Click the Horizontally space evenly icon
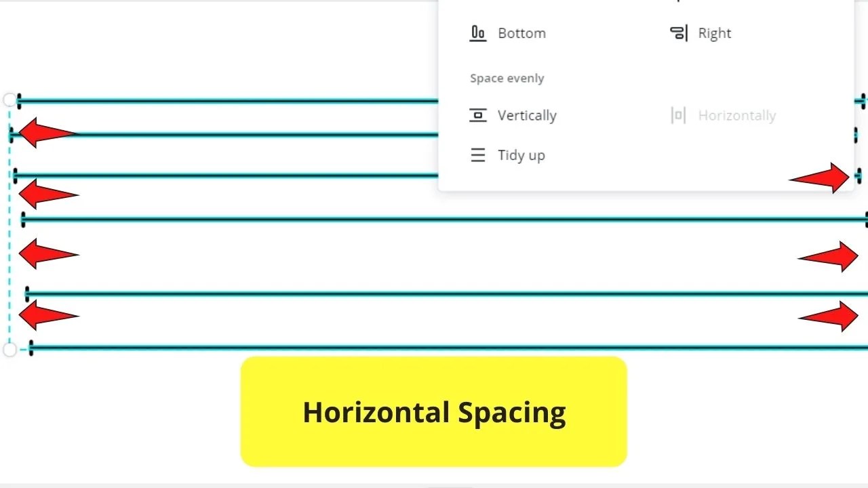Image resolution: width=868 pixels, height=488 pixels. [677, 115]
